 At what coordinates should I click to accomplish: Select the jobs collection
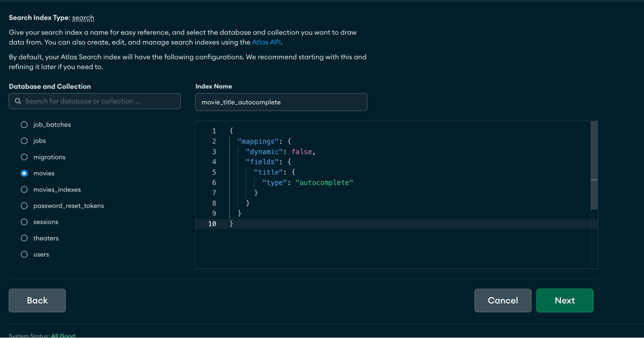point(24,141)
